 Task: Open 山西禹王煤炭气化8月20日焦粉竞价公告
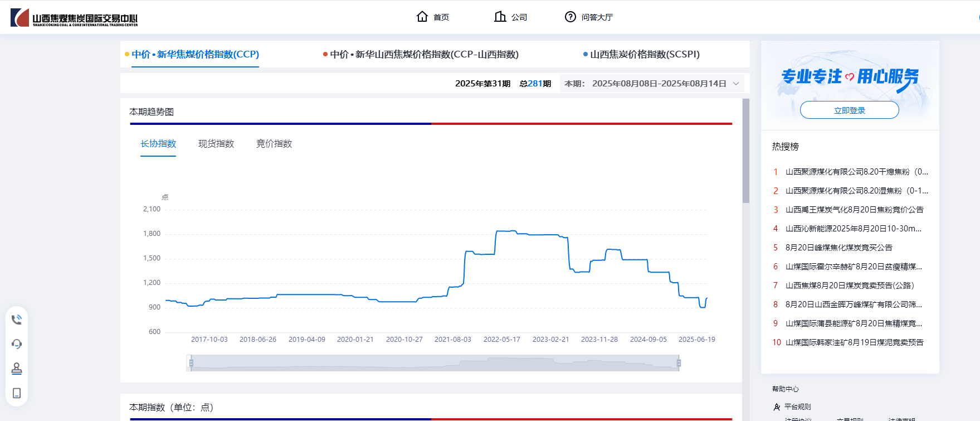pyautogui.click(x=854, y=210)
